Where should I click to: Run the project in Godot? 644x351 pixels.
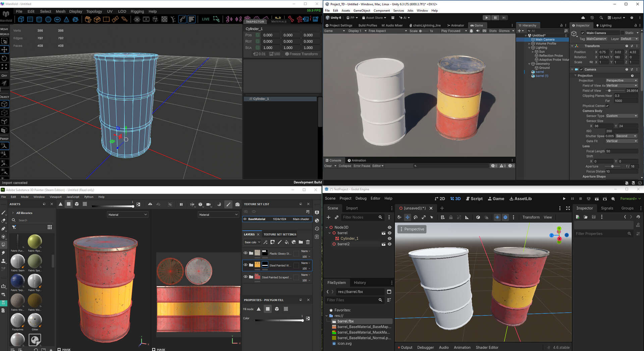(564, 198)
